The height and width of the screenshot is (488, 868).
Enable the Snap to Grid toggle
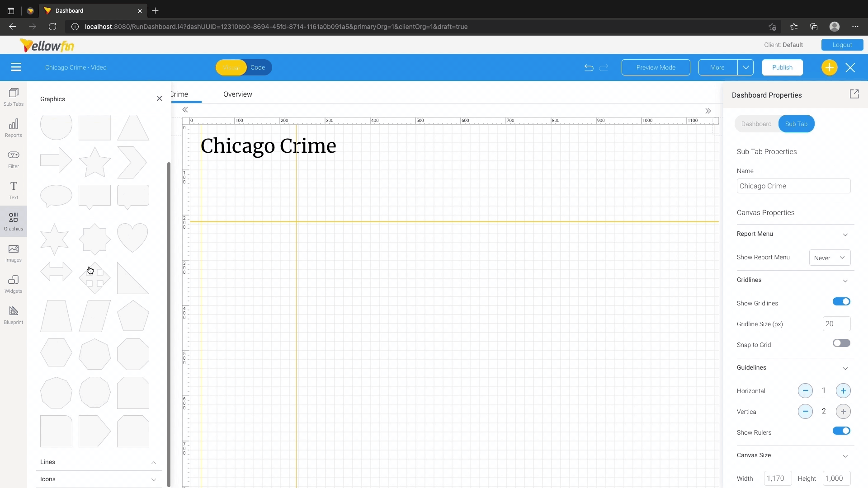click(x=841, y=343)
